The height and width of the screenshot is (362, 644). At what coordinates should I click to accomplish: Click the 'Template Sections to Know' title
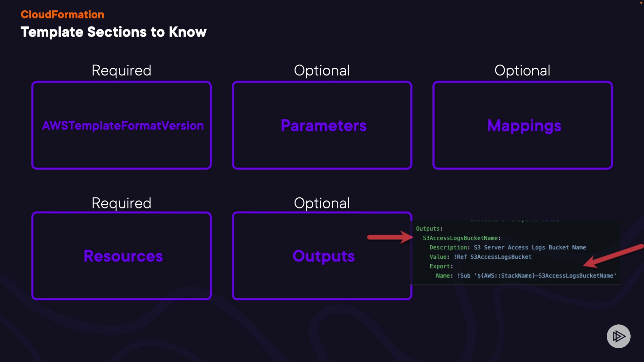[113, 32]
